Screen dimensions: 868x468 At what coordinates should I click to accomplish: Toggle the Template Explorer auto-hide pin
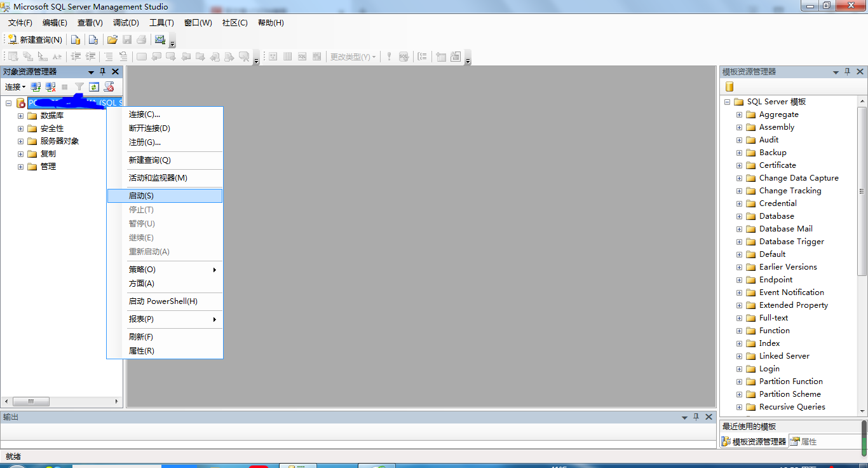pos(848,72)
